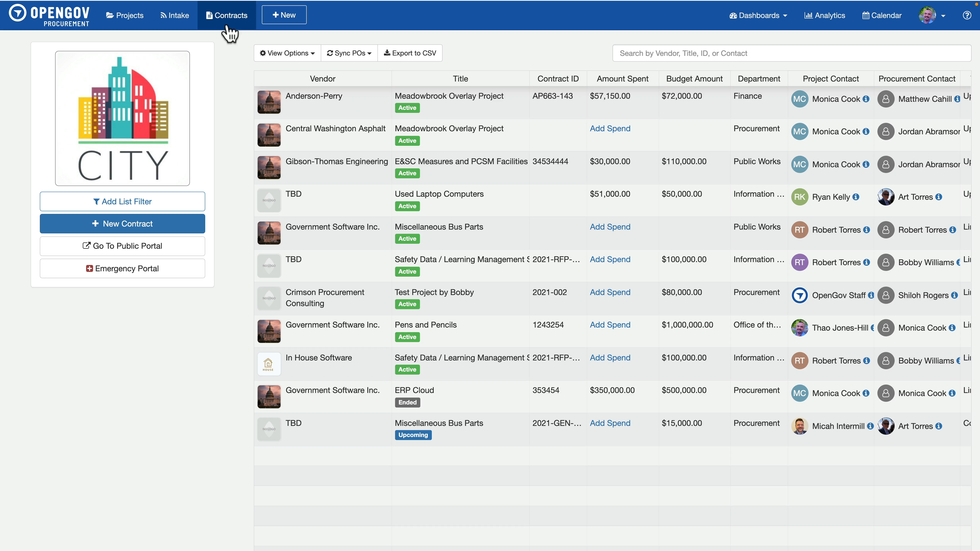Click Add Spend for Pens and Pencils
Image resolution: width=980 pixels, height=551 pixels.
[x=610, y=325]
